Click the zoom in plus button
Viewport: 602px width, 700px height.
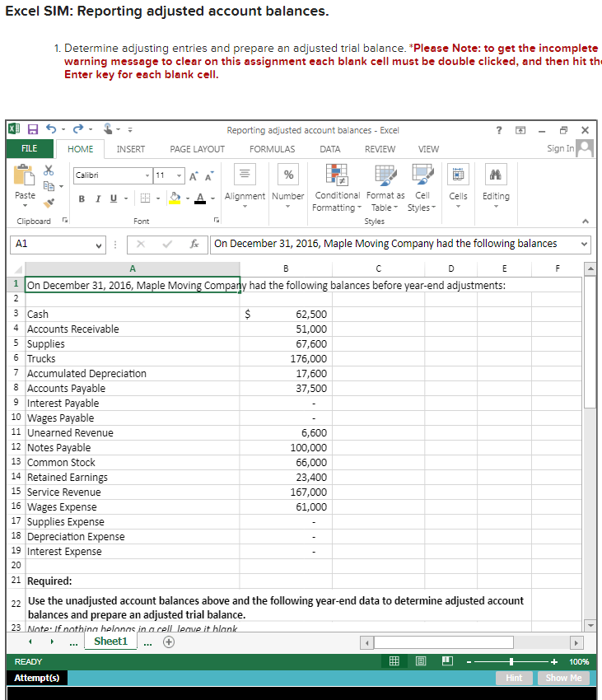[554, 661]
